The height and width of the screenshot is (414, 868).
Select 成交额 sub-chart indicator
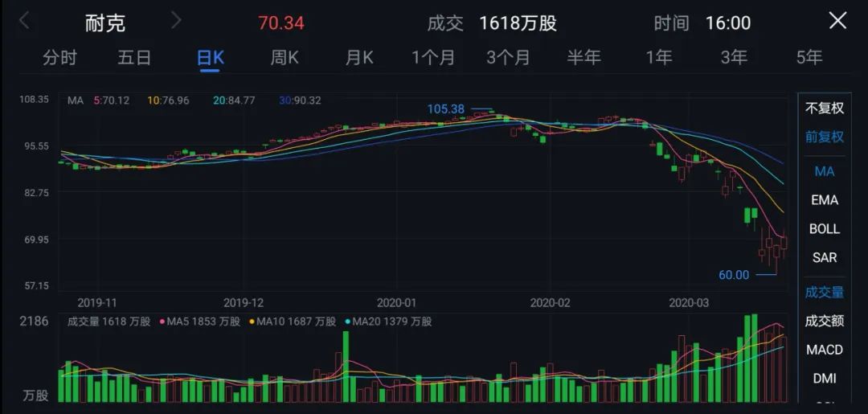coord(825,321)
